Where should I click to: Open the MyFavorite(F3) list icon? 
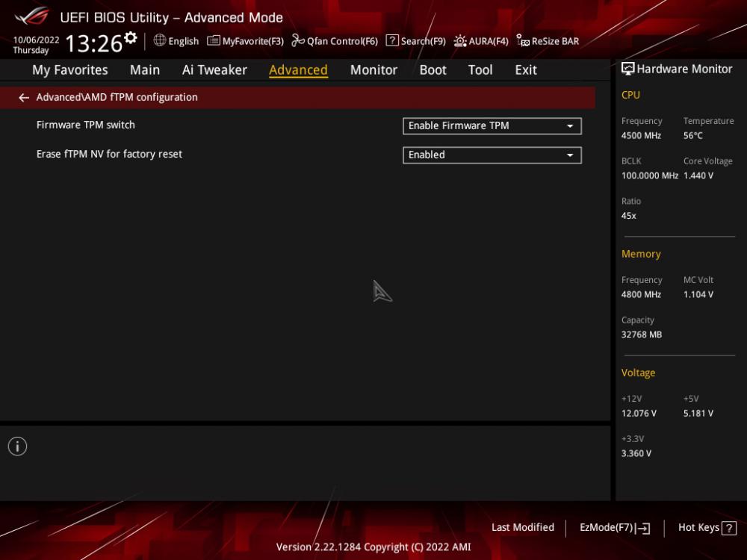[214, 41]
